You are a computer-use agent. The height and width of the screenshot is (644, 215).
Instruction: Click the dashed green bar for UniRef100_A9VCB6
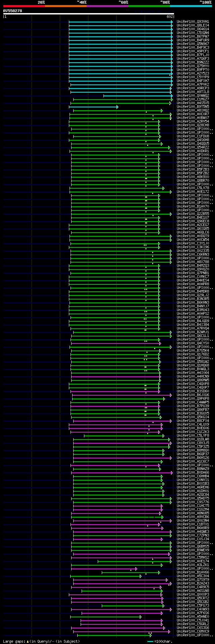pos(117,517)
